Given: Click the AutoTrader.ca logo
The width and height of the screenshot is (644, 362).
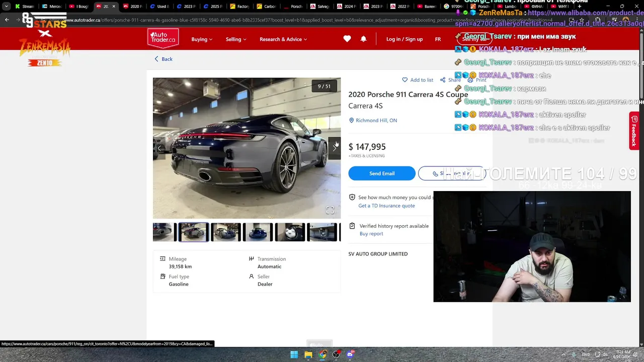Looking at the screenshot, I should pyautogui.click(x=163, y=38).
